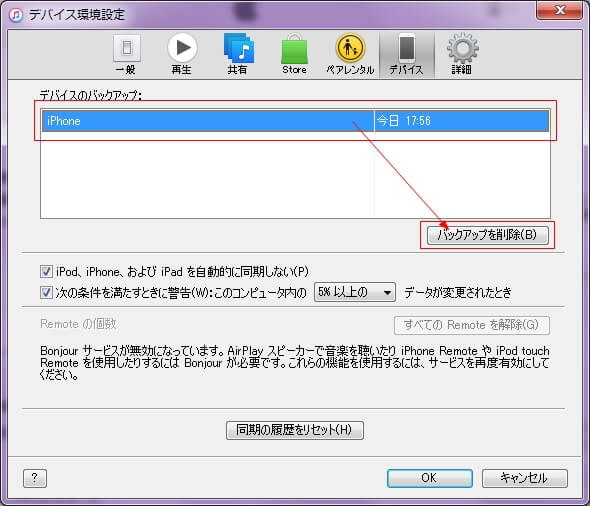Click the 今日 17:56 backup date cell
This screenshot has height=506, width=590.
click(x=461, y=121)
